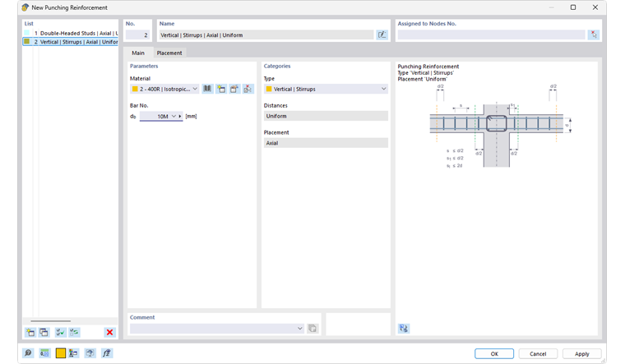Click the Apply button
Image resolution: width=625 pixels, height=364 pixels.
pyautogui.click(x=581, y=353)
